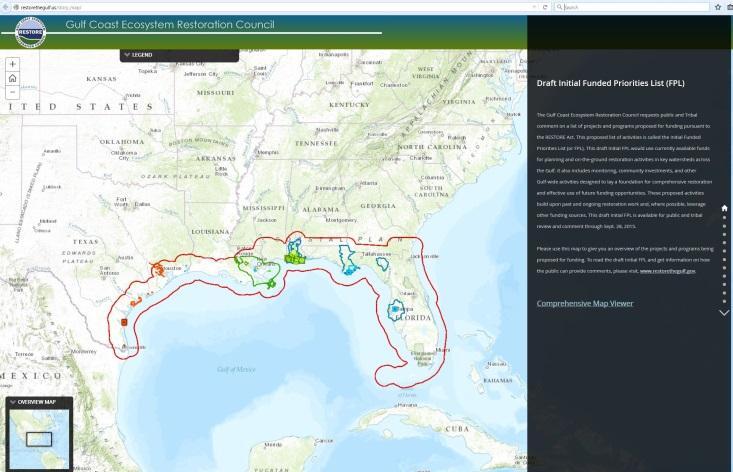Zoom in with the map plus button
Image resolution: width=733 pixels, height=472 pixels.
[13, 64]
